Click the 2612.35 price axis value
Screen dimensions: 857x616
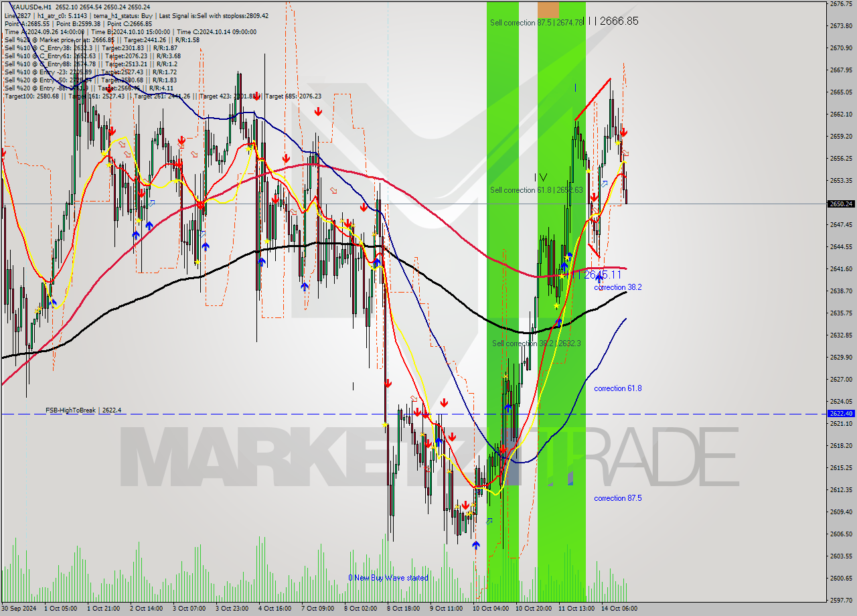(840, 489)
